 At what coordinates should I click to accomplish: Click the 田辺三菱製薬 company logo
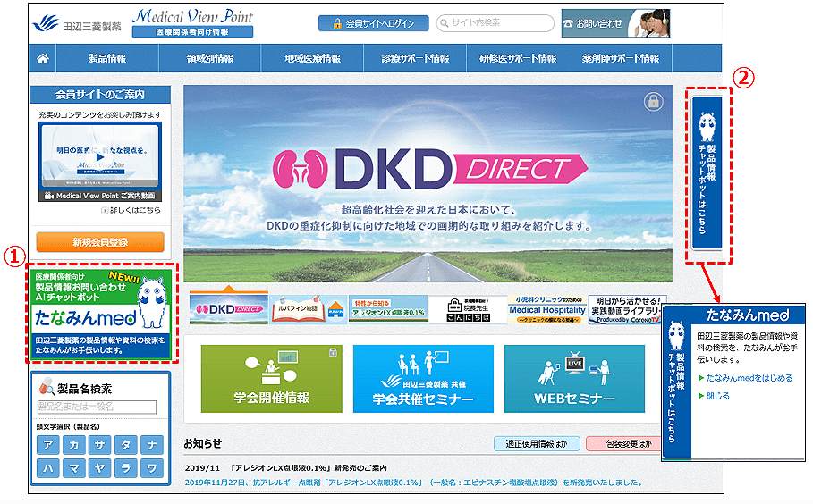pyautogui.click(x=76, y=22)
